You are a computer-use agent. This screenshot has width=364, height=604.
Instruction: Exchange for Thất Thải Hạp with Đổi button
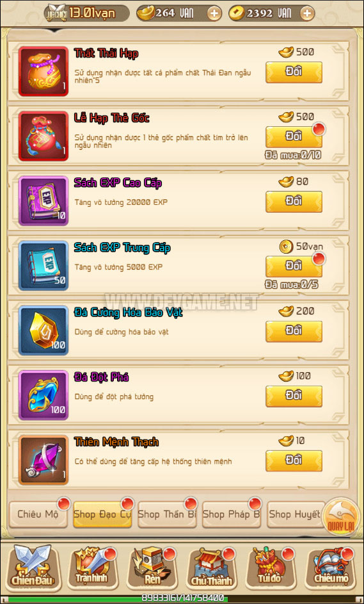point(294,72)
